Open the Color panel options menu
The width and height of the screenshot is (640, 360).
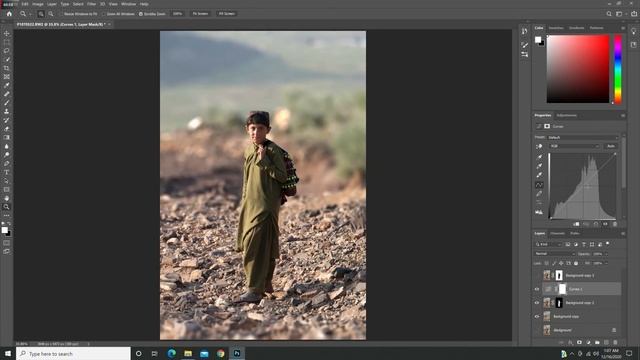point(623,28)
